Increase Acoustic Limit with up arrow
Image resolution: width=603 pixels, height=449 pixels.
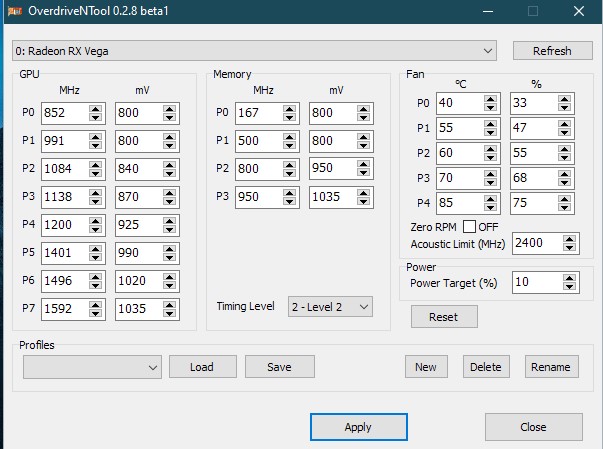[570, 239]
